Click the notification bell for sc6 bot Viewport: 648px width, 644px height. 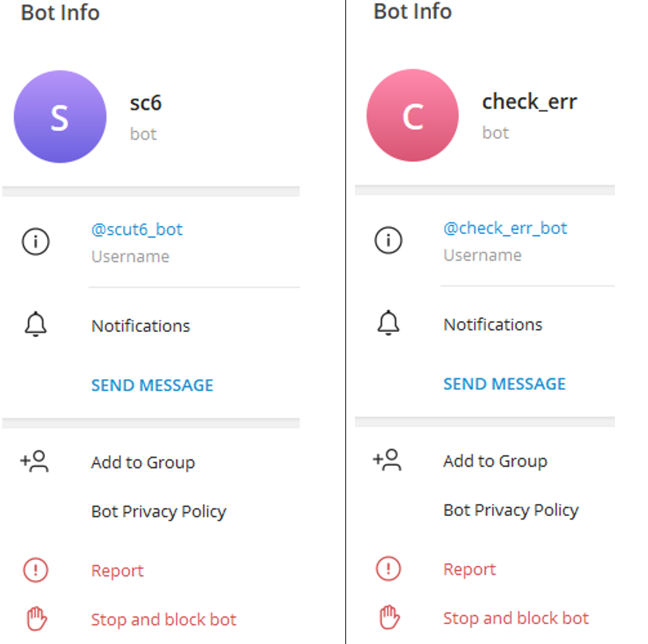[x=35, y=325]
